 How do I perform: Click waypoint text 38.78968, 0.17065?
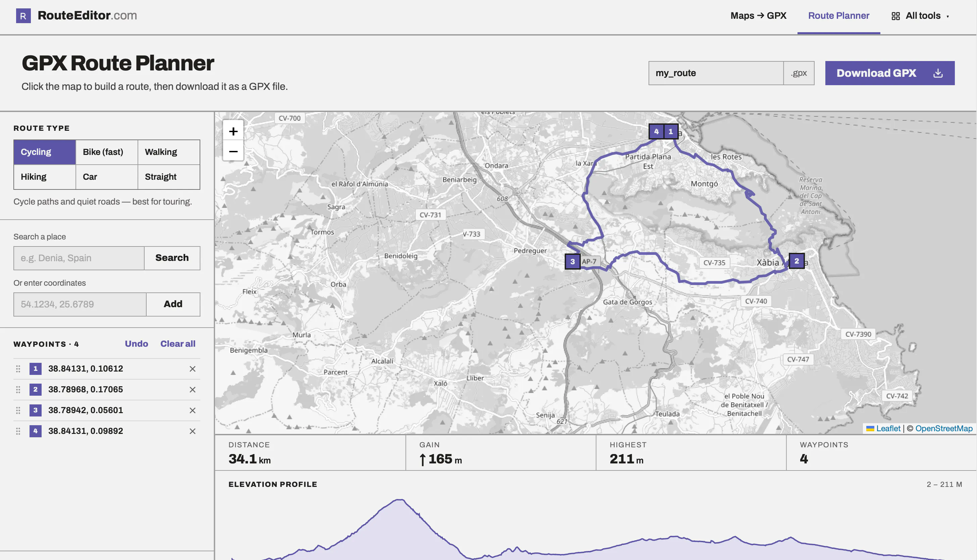click(86, 390)
